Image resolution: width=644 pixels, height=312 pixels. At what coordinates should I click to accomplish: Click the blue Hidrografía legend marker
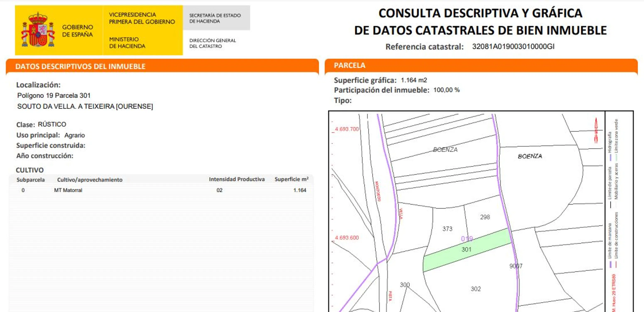pos(610,157)
